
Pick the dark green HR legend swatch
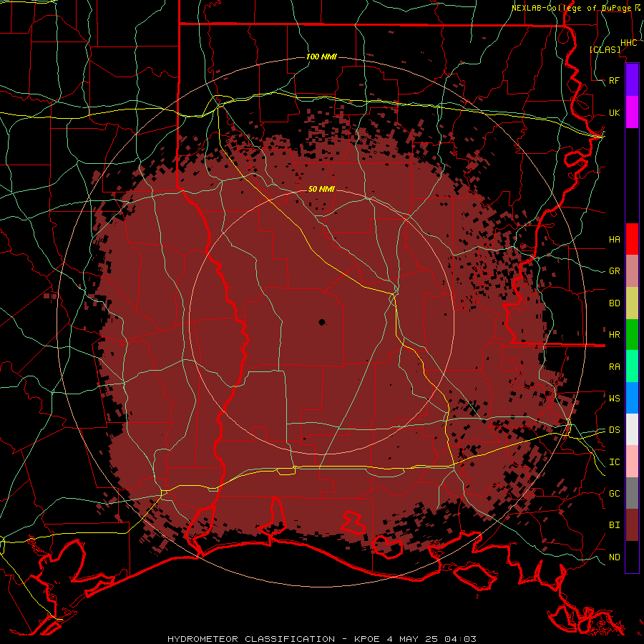tap(632, 335)
